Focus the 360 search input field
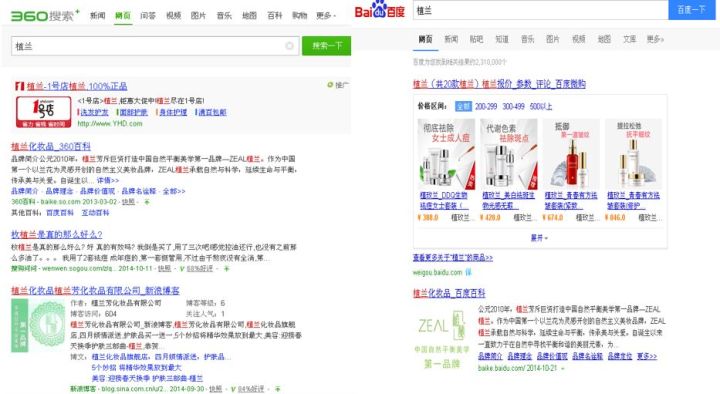The image size is (720, 394). 155,46
